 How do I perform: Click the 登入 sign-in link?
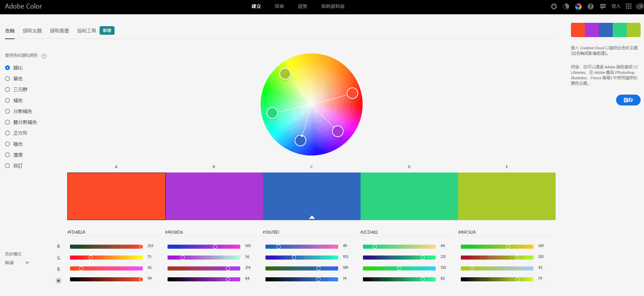point(616,6)
